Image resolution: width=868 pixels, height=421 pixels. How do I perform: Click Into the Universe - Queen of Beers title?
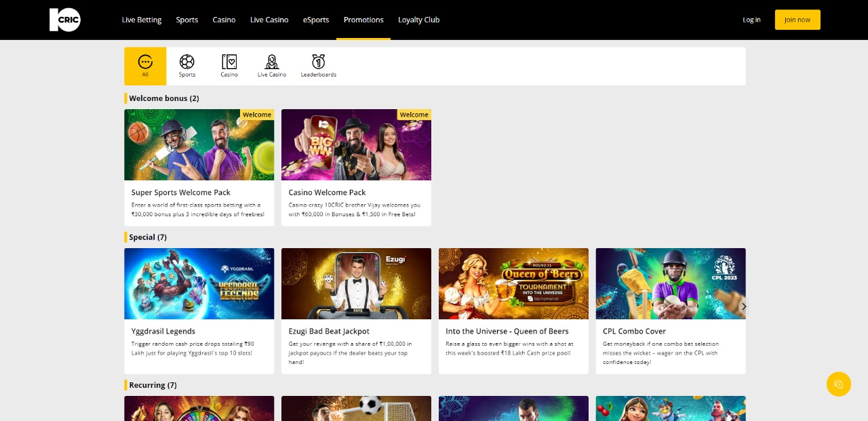tap(507, 332)
